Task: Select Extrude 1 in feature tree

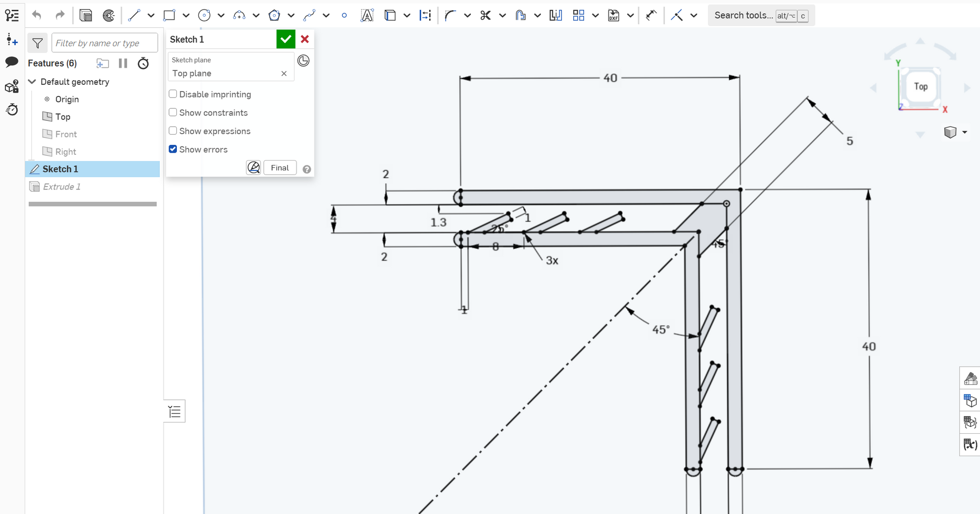Action: tap(93, 187)
